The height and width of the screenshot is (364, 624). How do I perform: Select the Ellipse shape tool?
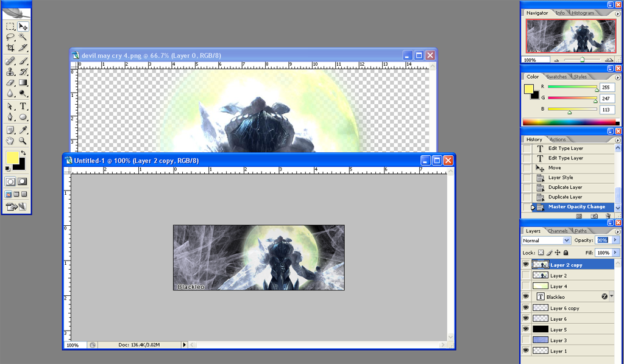tap(23, 117)
